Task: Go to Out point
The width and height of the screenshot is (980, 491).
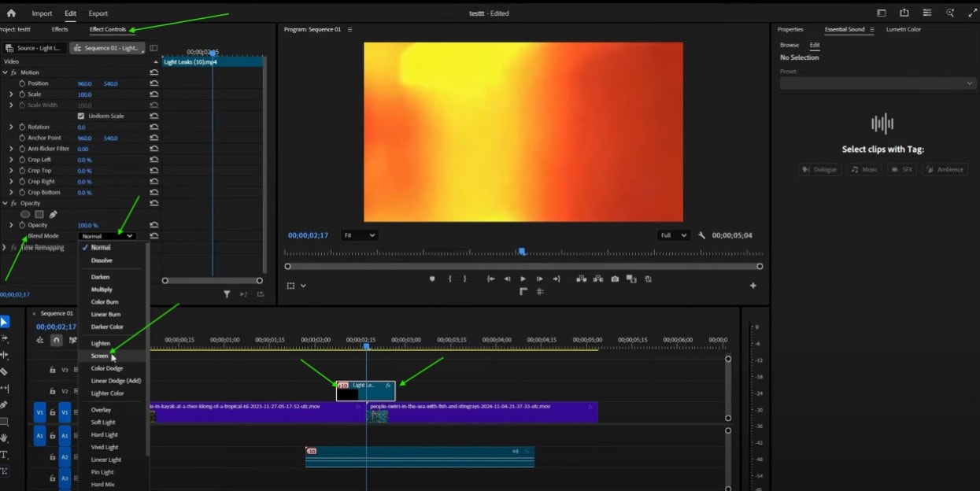Action: point(557,279)
